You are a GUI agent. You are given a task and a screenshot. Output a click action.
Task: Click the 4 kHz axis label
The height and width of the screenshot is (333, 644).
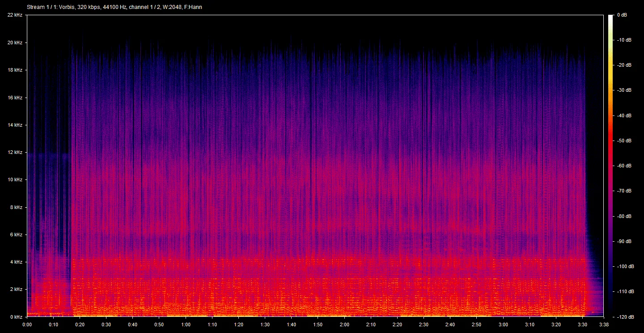(16, 262)
